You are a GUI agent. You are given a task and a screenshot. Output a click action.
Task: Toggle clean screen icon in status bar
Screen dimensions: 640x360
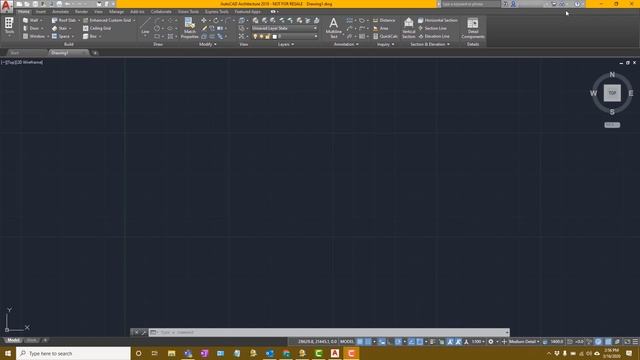tap(627, 342)
